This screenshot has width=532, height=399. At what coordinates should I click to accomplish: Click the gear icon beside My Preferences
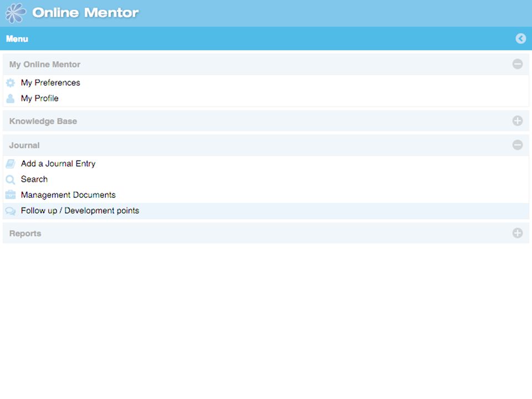[11, 83]
